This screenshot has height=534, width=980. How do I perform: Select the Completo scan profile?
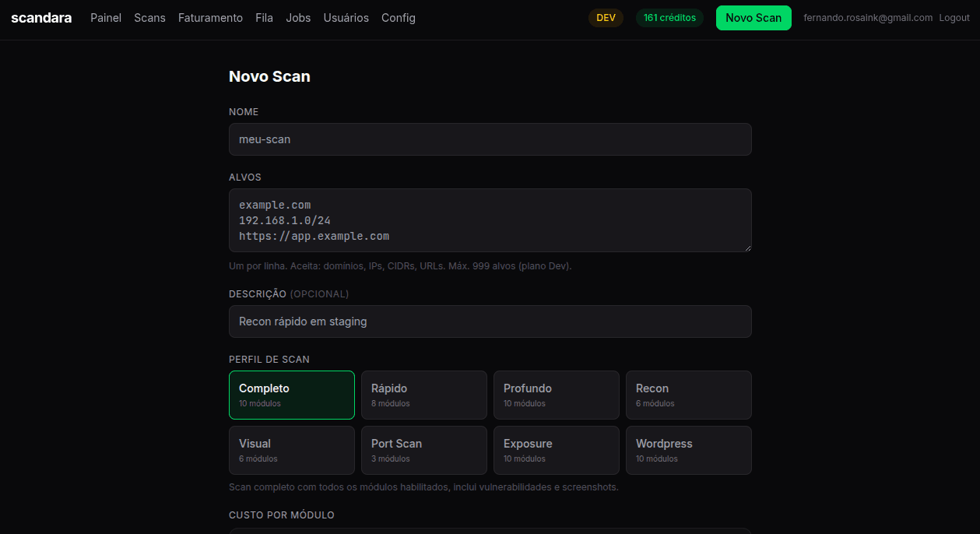pyautogui.click(x=292, y=395)
